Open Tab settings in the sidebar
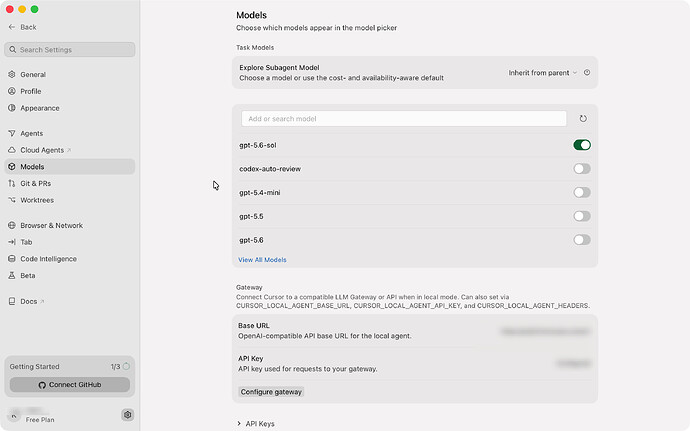The height and width of the screenshot is (431, 690). [x=70, y=242]
